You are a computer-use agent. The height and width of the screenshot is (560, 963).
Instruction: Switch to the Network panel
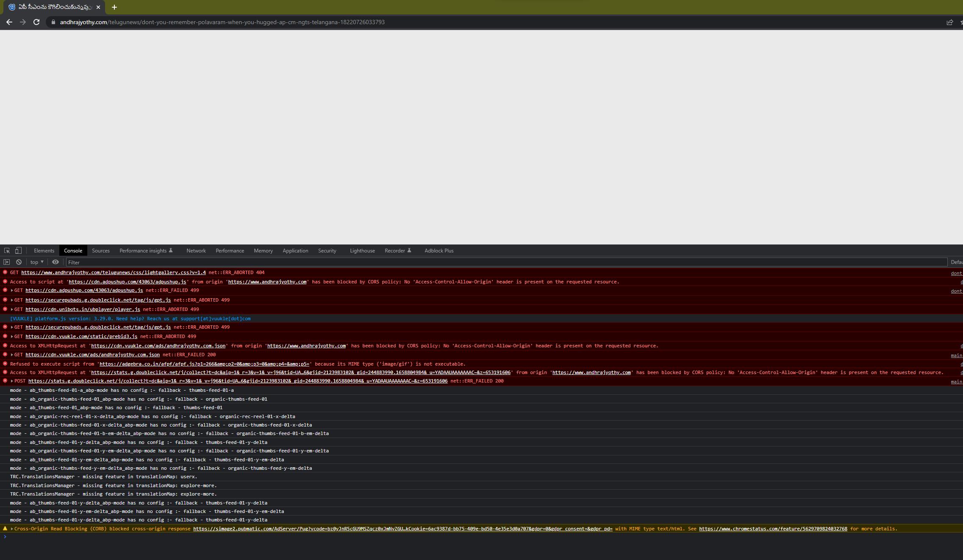click(x=196, y=250)
